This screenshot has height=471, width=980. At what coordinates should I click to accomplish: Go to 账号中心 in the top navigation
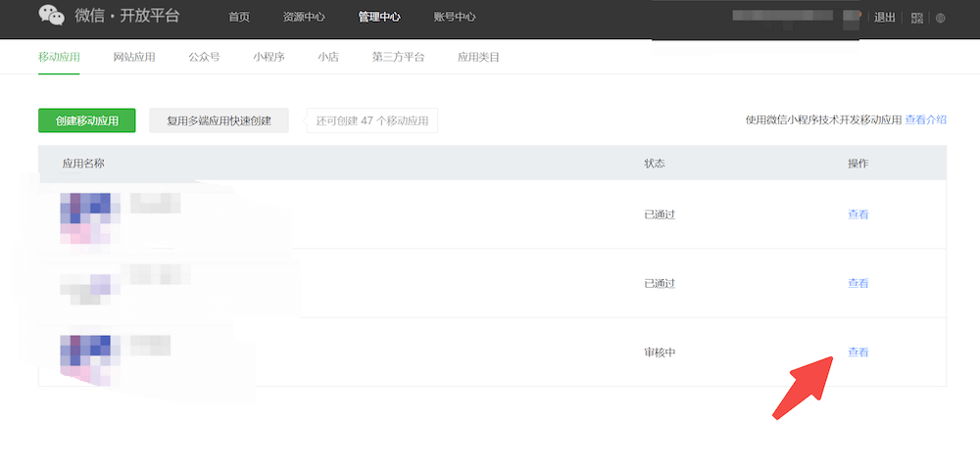[455, 18]
